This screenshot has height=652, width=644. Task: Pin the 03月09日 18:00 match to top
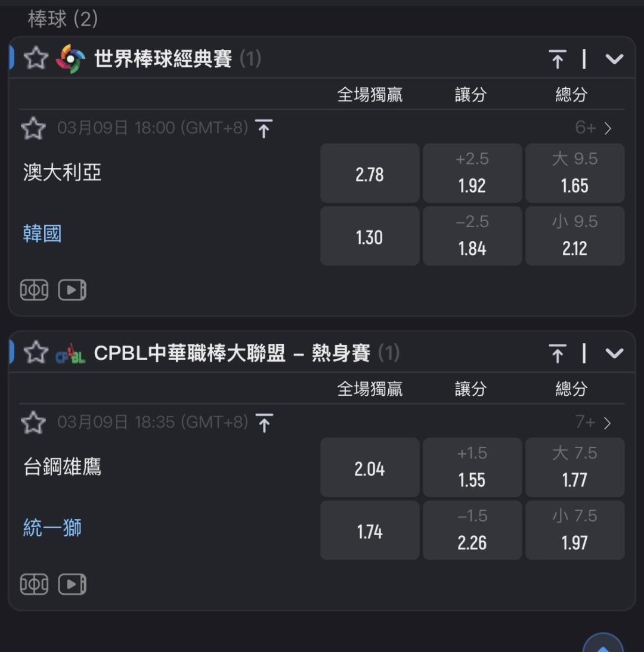coord(264,128)
